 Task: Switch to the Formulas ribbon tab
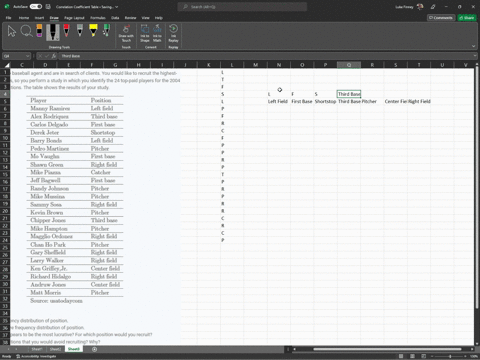98,18
